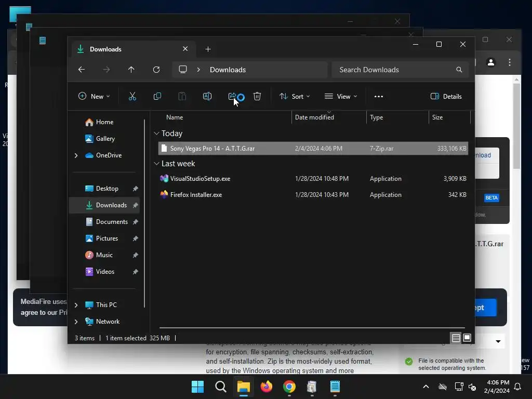Click the Chrome icon in the taskbar
This screenshot has width=532, height=399.
pos(289,387)
